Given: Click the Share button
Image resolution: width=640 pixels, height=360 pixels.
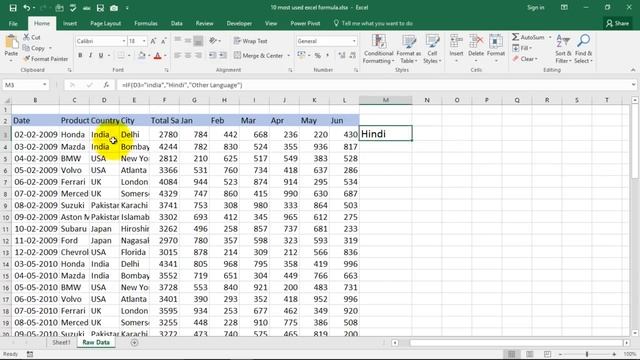Looking at the screenshot, I should point(618,24).
